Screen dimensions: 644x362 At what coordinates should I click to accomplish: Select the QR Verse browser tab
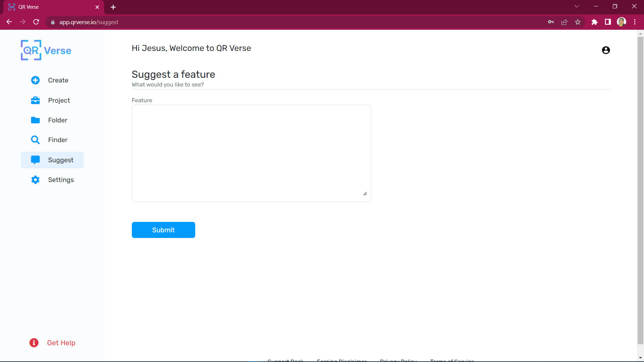(x=54, y=7)
